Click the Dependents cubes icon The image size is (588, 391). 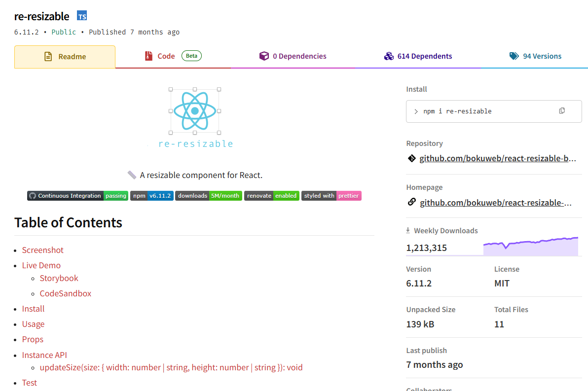[389, 56]
